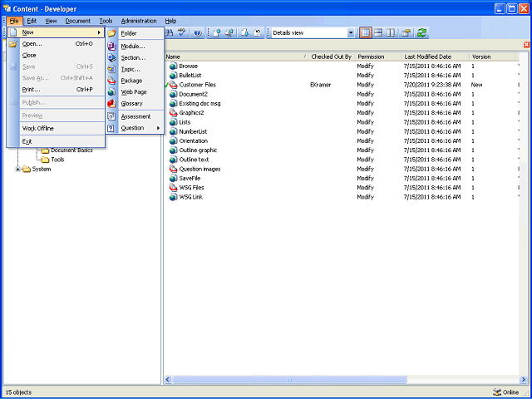The image size is (532, 399).
Task: Click the Check Out toolbar icon
Action: 245,33
